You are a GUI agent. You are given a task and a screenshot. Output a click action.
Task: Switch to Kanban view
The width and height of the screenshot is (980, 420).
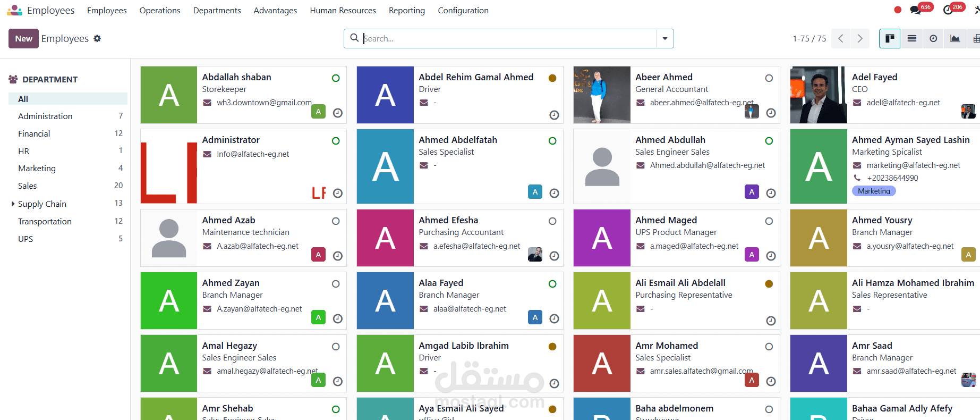(x=890, y=38)
